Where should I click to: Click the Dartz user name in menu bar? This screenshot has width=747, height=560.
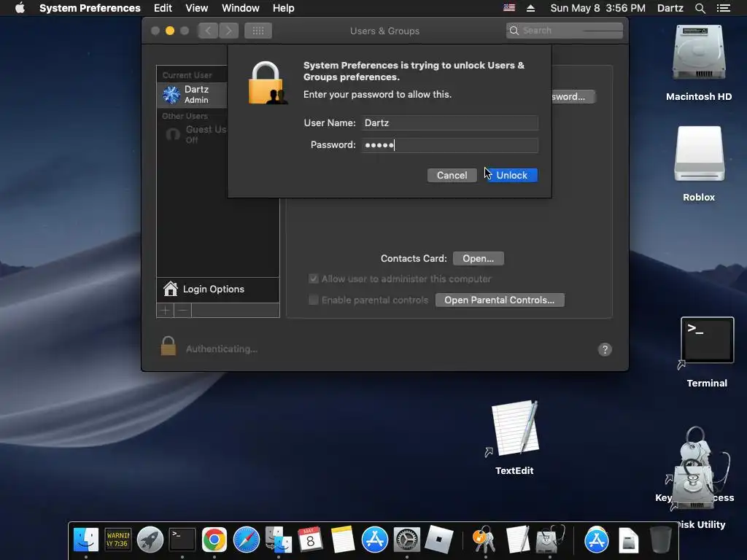click(x=670, y=8)
